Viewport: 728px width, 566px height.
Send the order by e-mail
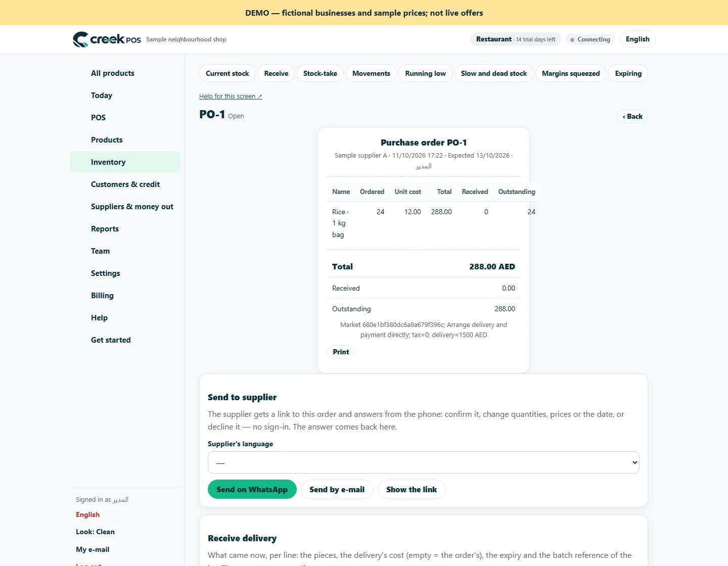[337, 489]
